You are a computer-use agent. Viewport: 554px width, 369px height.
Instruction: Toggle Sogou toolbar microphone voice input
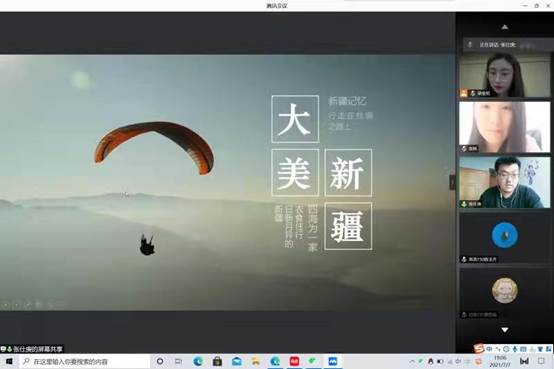pyautogui.click(x=515, y=349)
